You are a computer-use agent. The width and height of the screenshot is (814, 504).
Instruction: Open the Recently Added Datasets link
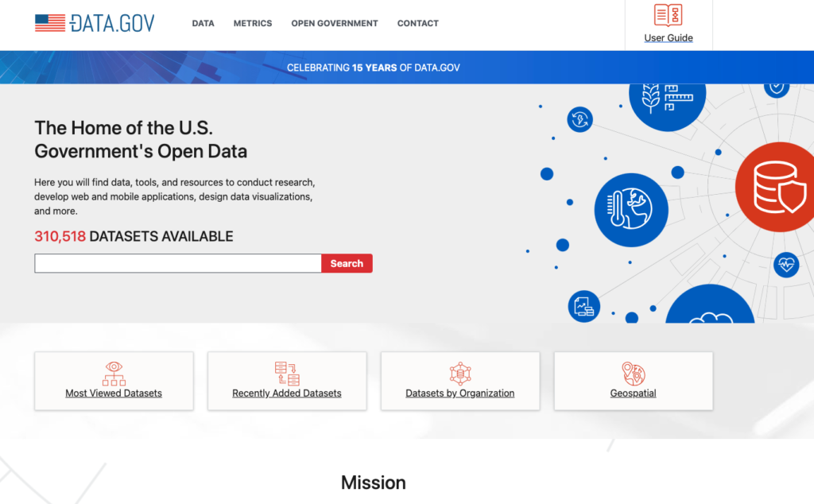[x=286, y=394]
